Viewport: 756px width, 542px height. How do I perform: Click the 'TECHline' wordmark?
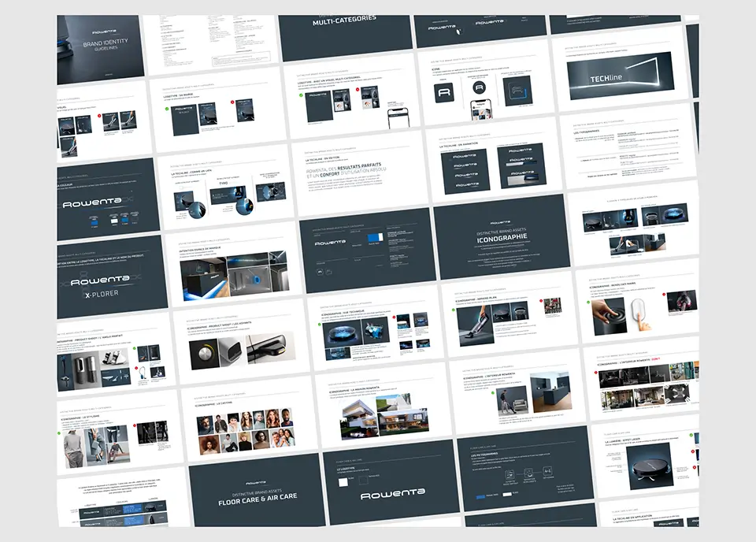tap(606, 78)
